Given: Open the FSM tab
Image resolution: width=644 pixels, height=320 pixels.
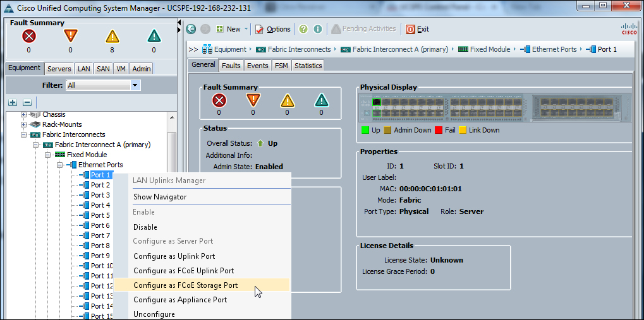Looking at the screenshot, I should [x=281, y=66].
